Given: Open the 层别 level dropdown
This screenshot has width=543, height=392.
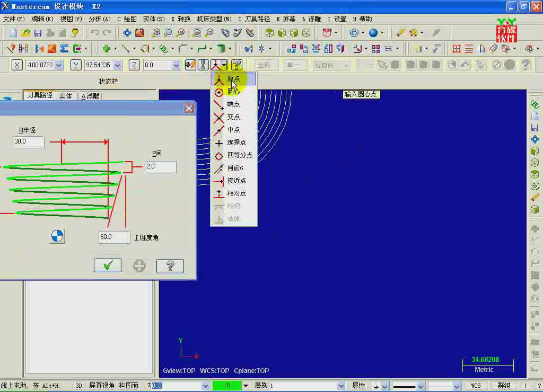Looking at the screenshot, I should tap(341, 386).
